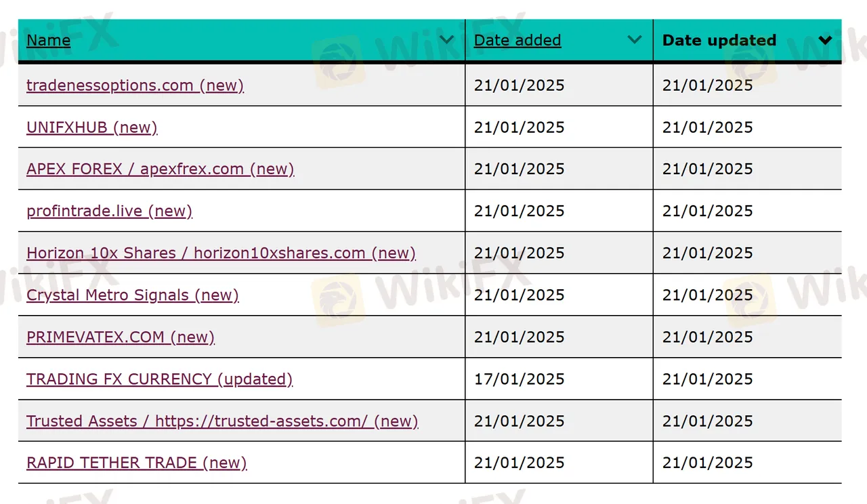View the Crystal Metro Signals (new) entry

(133, 295)
